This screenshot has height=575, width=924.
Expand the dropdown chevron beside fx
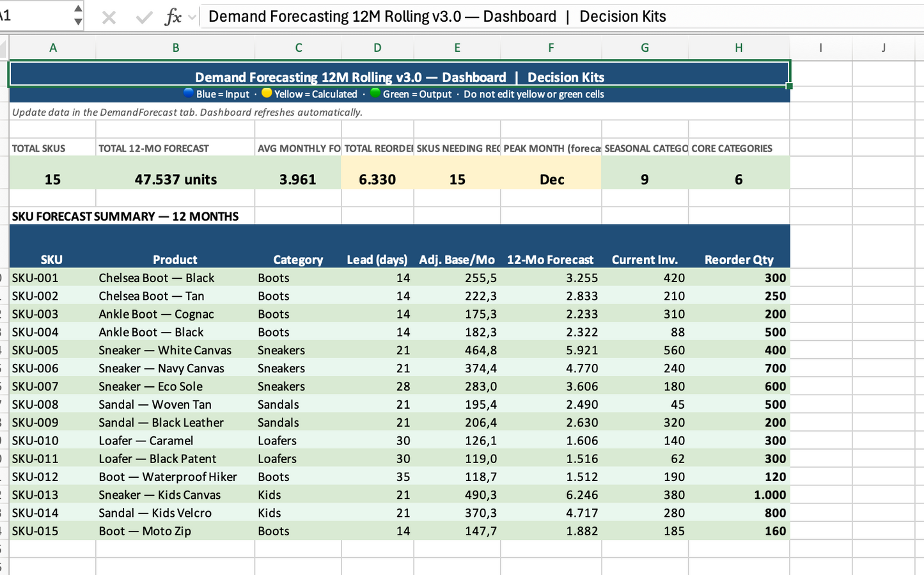[x=191, y=17]
